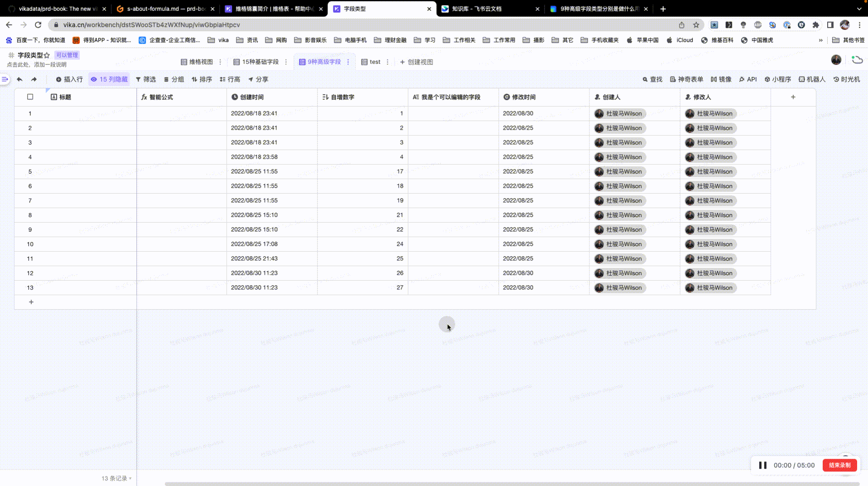Click 可以管理 permission badge

67,55
